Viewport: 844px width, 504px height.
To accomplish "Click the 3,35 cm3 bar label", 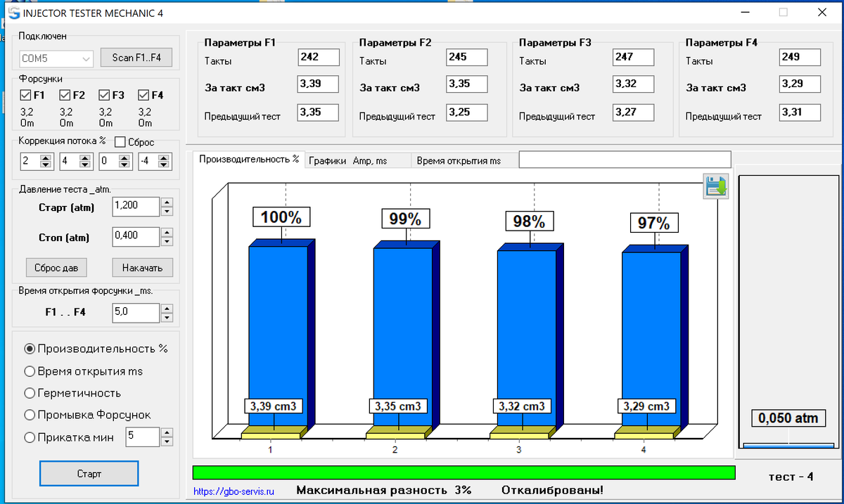I will click(x=399, y=406).
